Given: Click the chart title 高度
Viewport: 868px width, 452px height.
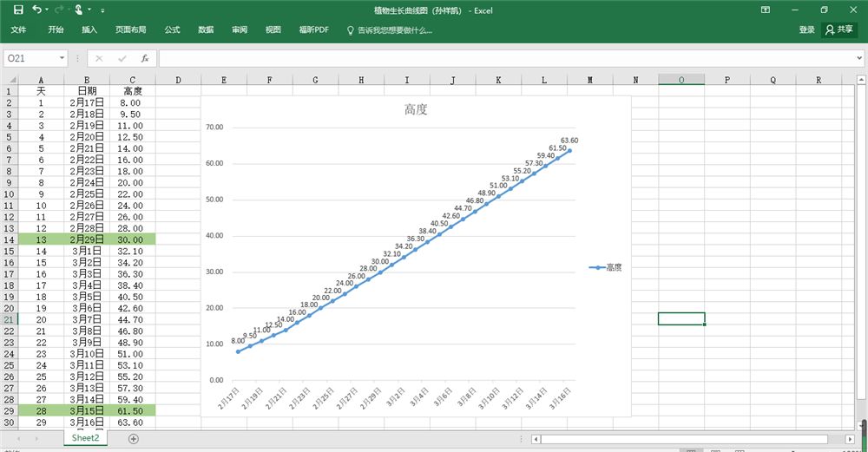Looking at the screenshot, I should pyautogui.click(x=416, y=109).
